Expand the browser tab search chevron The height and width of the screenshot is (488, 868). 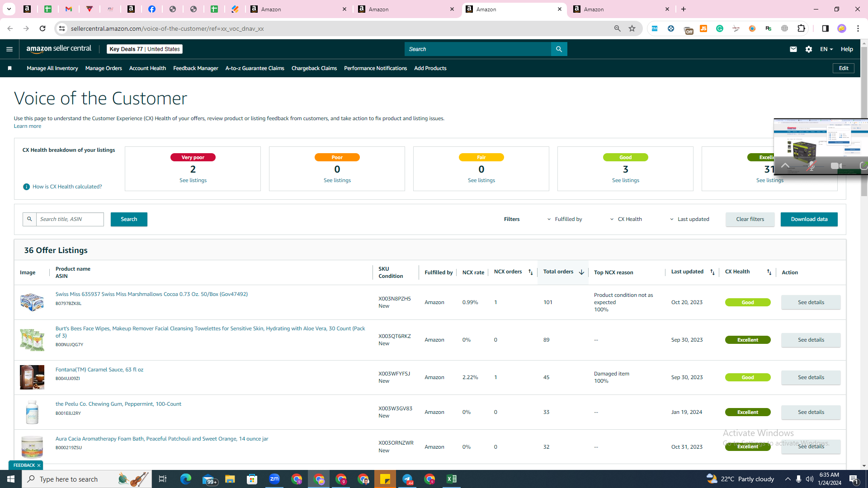tap(9, 9)
